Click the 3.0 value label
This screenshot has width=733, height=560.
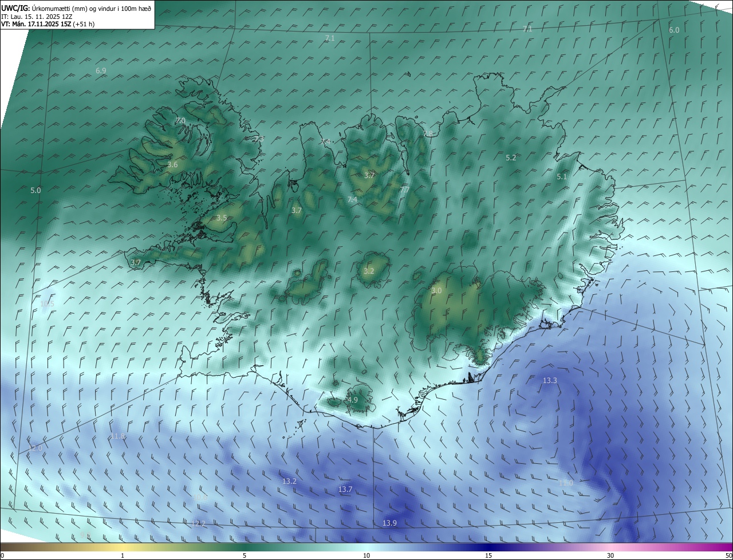pos(436,291)
